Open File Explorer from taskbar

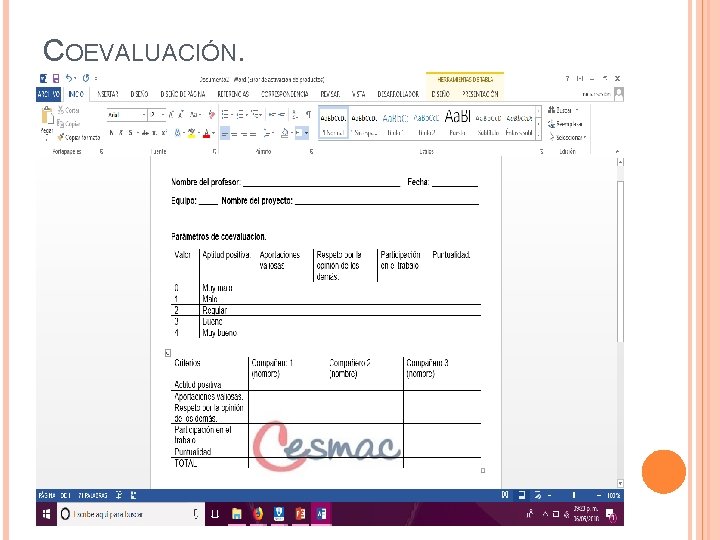[x=236, y=514]
